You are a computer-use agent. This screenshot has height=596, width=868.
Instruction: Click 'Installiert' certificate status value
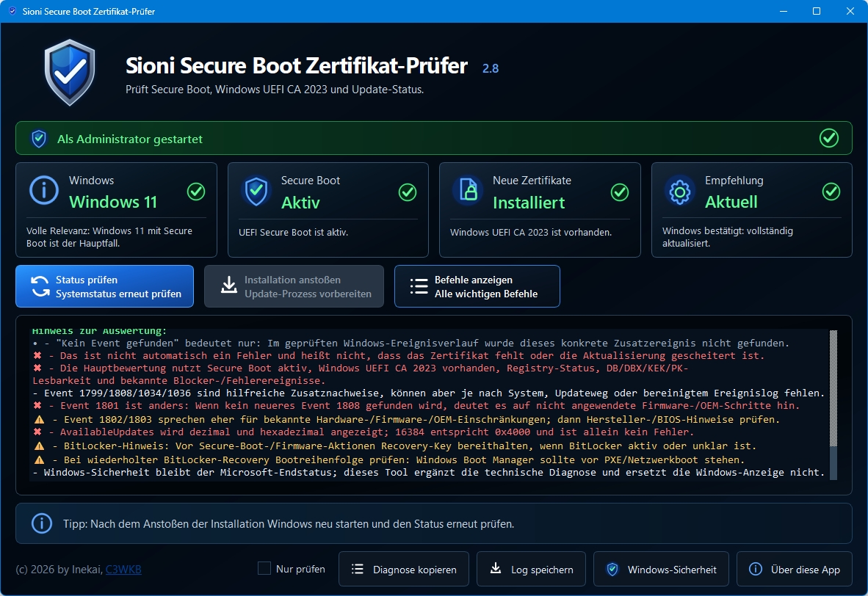529,203
